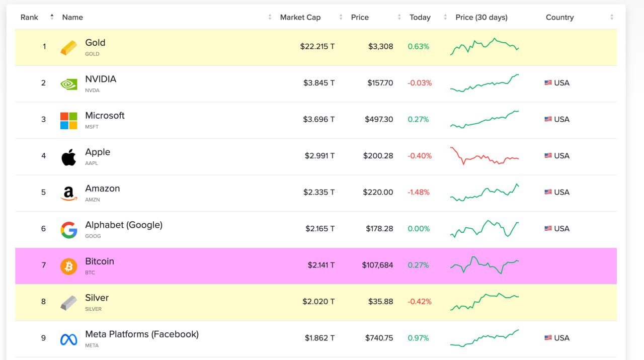Click the Name column header

pos(72,17)
